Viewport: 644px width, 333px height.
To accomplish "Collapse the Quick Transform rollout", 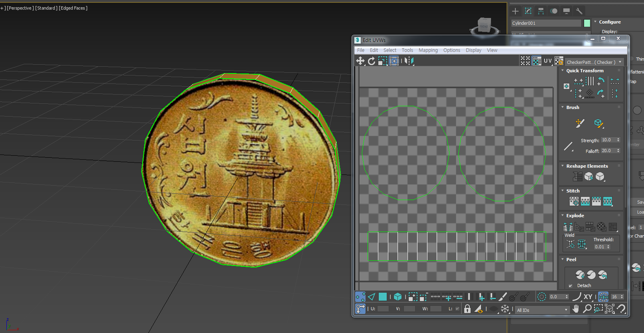I will [563, 71].
